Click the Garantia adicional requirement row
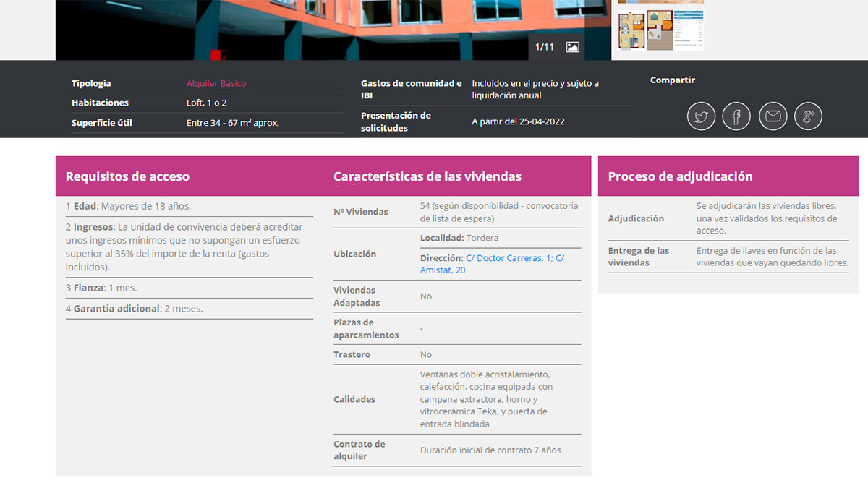This screenshot has height=488, width=868. pyautogui.click(x=134, y=309)
